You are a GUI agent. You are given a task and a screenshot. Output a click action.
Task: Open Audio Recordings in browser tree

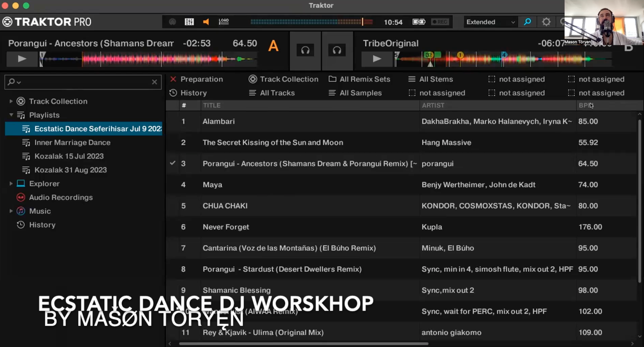point(61,197)
